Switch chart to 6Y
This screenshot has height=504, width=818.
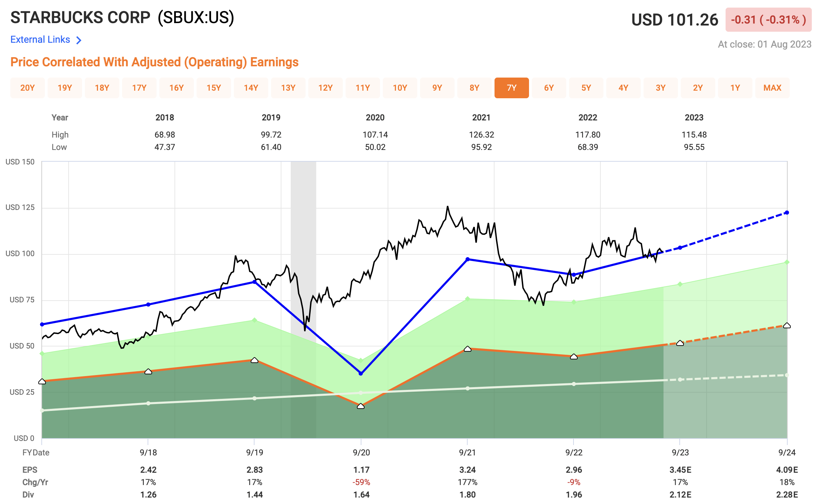tap(549, 88)
